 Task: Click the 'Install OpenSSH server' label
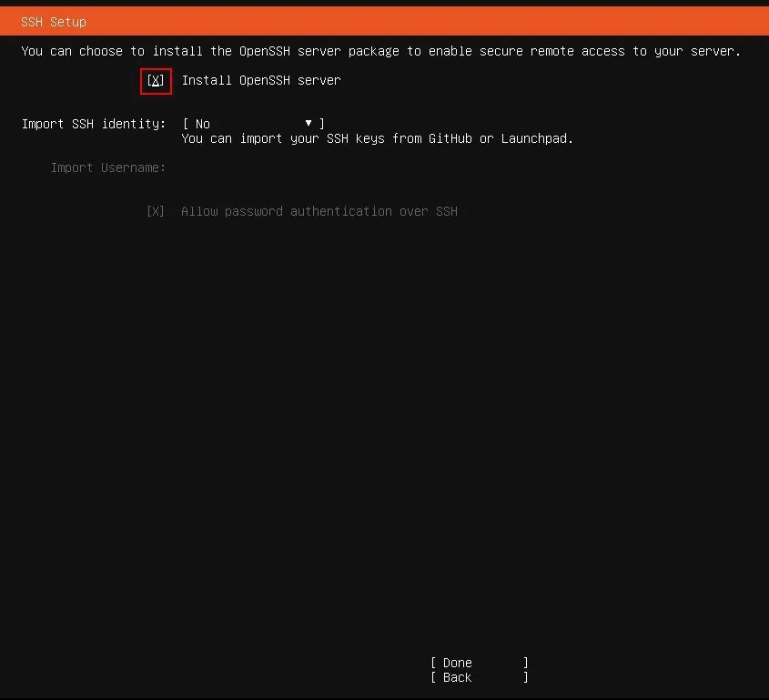261,80
